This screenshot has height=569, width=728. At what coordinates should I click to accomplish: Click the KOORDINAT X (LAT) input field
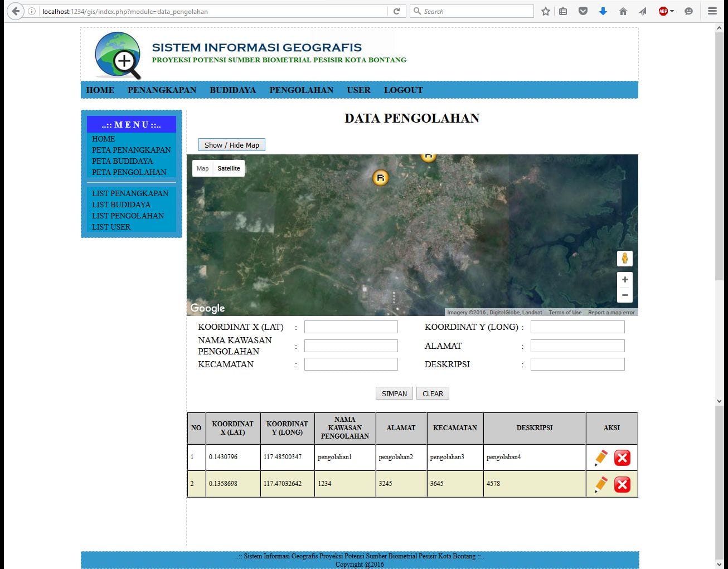coord(351,327)
